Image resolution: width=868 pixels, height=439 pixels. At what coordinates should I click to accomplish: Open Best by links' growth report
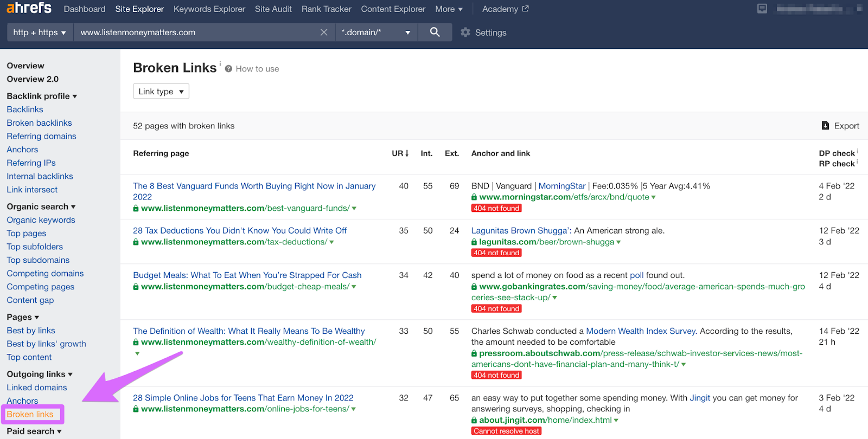coord(46,344)
